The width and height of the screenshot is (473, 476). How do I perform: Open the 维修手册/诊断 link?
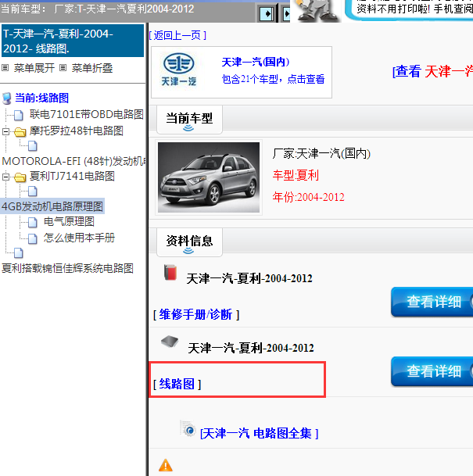coord(195,314)
